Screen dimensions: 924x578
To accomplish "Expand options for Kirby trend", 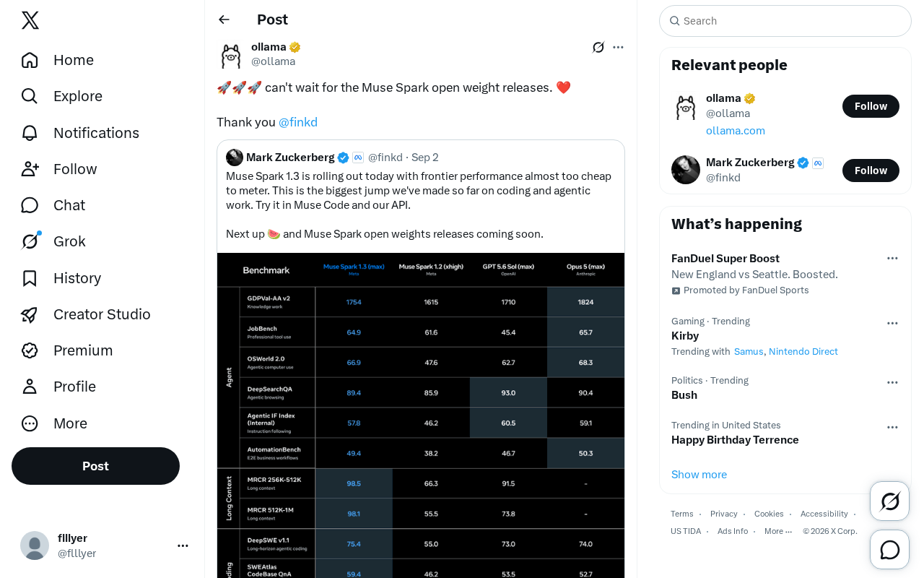I will click(892, 323).
